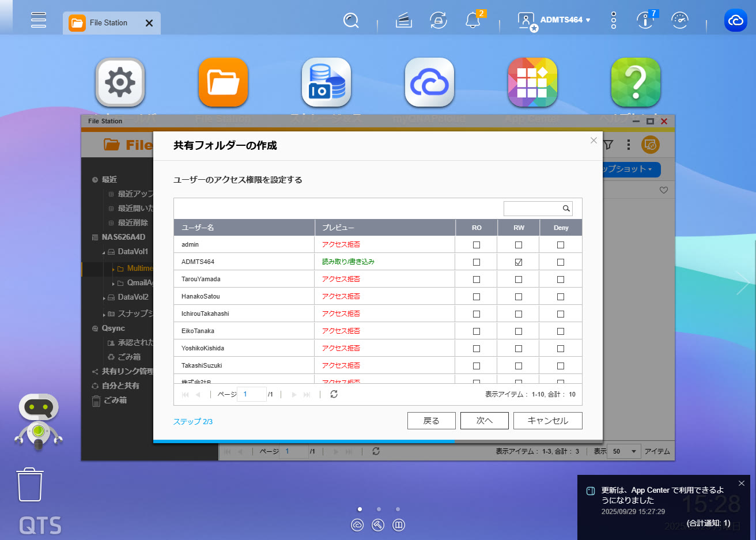Check the Deny checkbox for TarouYamada
This screenshot has width=756, height=540.
pos(561,280)
